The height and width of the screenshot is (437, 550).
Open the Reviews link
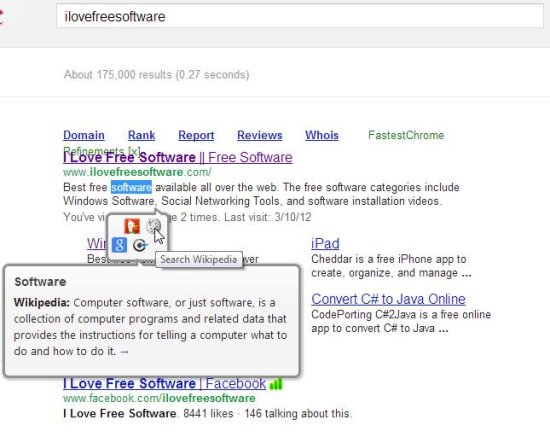(260, 135)
